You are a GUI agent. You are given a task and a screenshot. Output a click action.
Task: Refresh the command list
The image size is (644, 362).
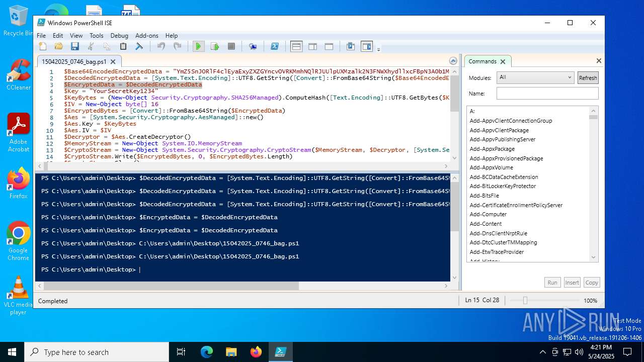pyautogui.click(x=588, y=78)
